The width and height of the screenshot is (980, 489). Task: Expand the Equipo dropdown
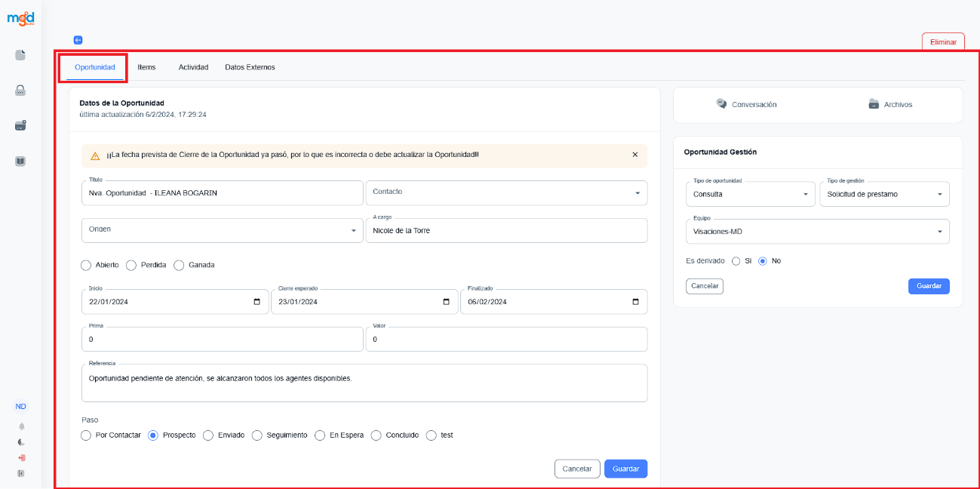click(x=939, y=232)
